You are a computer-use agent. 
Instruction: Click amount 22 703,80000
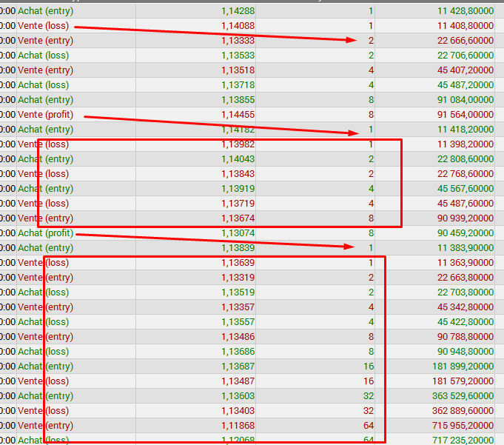(466, 292)
